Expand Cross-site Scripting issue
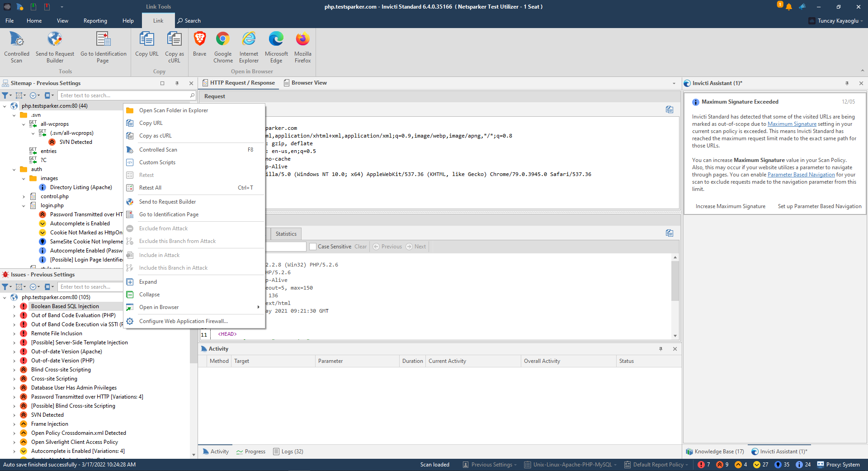 14,379
